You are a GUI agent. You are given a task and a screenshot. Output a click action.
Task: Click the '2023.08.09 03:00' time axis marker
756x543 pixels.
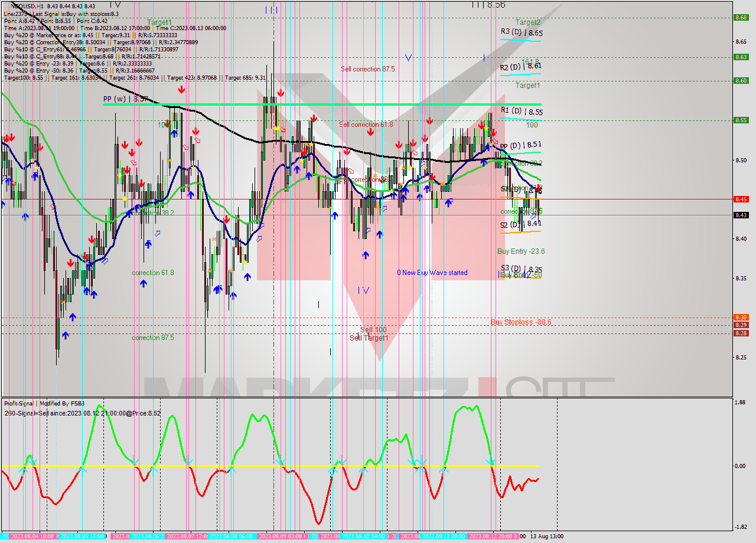pos(281,537)
